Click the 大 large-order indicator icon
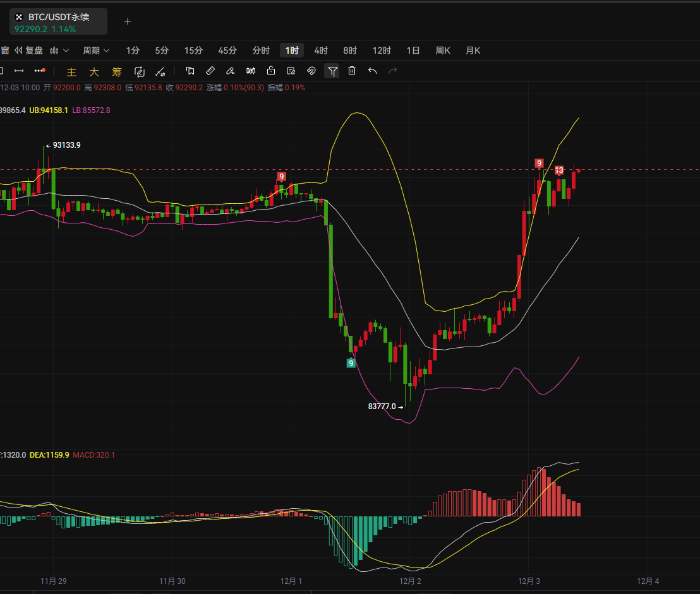Viewport: 700px width, 594px height. [94, 71]
